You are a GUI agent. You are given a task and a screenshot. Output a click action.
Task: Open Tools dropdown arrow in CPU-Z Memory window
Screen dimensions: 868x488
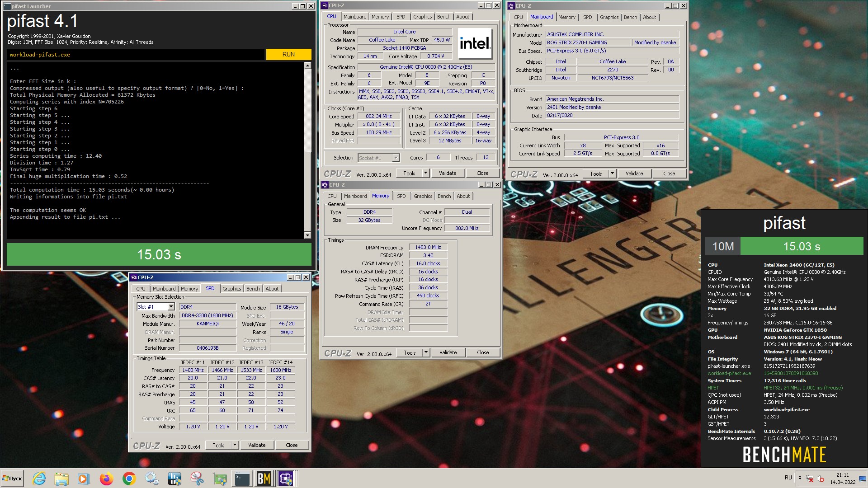pos(425,352)
